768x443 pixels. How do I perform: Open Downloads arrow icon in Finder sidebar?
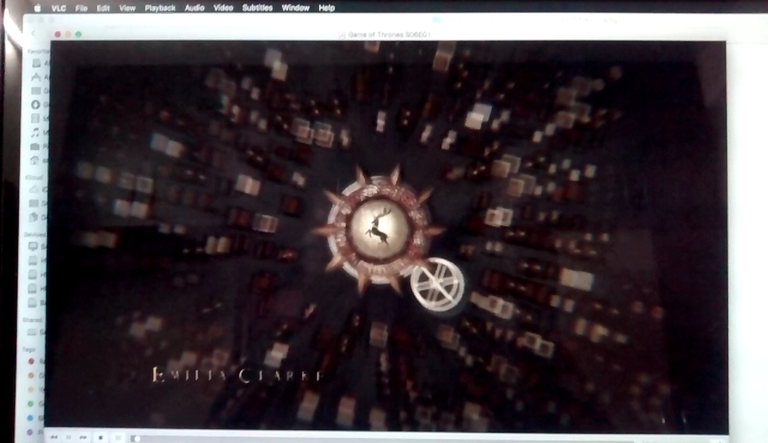click(x=36, y=104)
